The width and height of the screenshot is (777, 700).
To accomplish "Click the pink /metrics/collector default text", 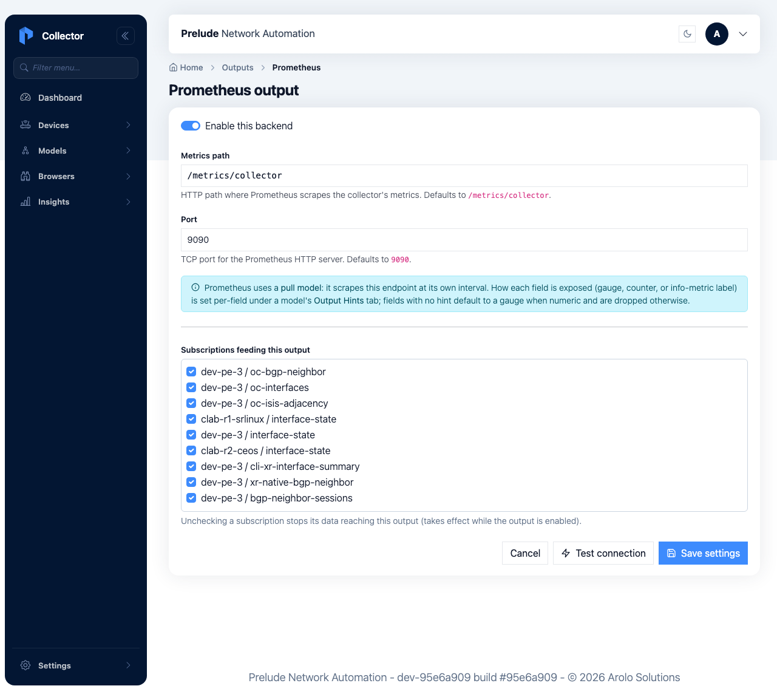I will click(x=509, y=195).
